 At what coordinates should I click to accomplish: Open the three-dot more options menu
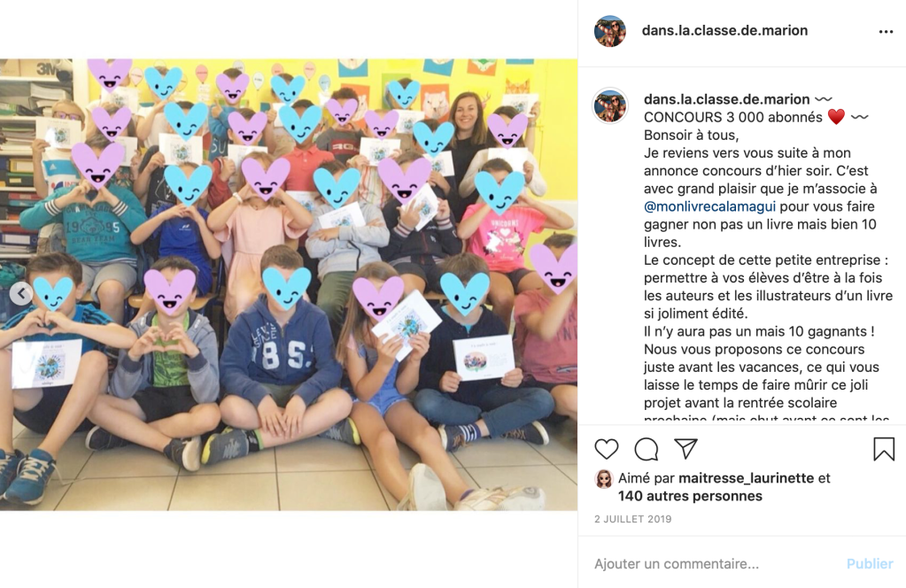pos(886,32)
